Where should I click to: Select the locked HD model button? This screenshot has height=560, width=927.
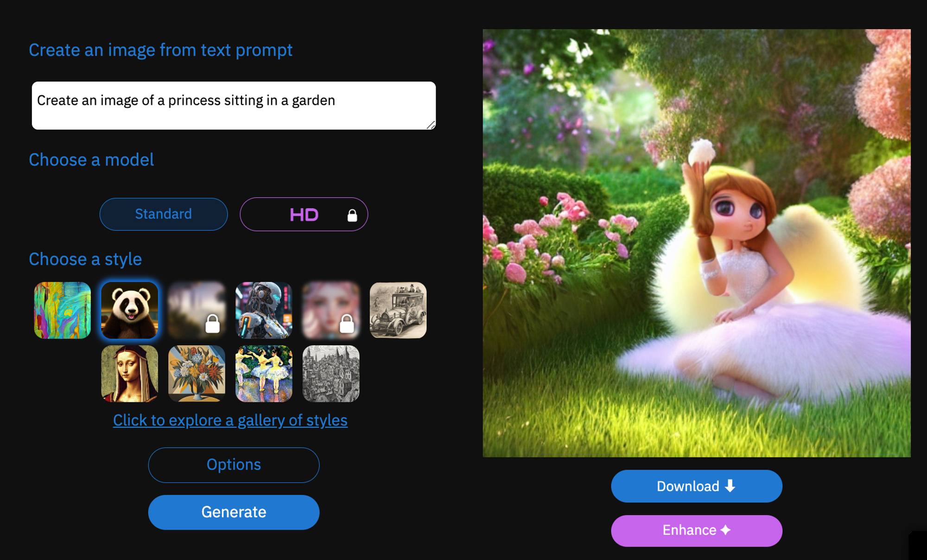tap(304, 214)
